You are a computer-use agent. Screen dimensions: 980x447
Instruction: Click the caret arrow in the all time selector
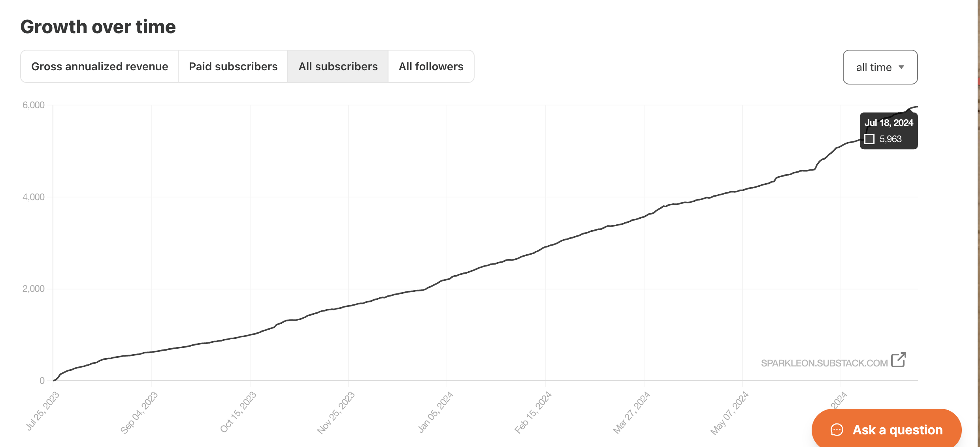[x=901, y=67]
